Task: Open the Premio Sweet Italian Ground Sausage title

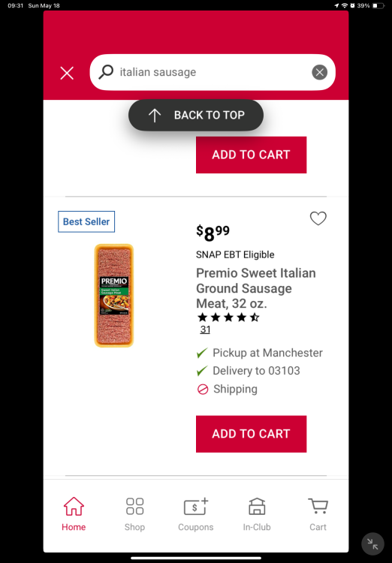Action: (256, 288)
